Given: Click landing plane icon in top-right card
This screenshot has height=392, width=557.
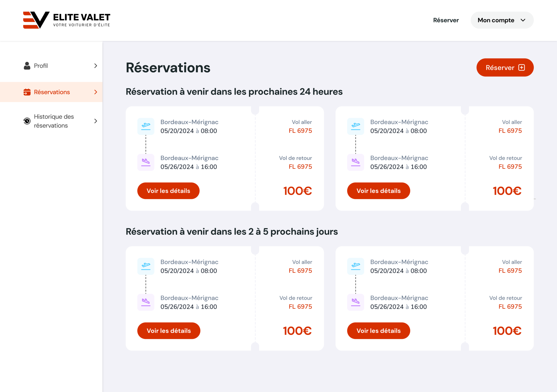Looking at the screenshot, I should (x=355, y=162).
